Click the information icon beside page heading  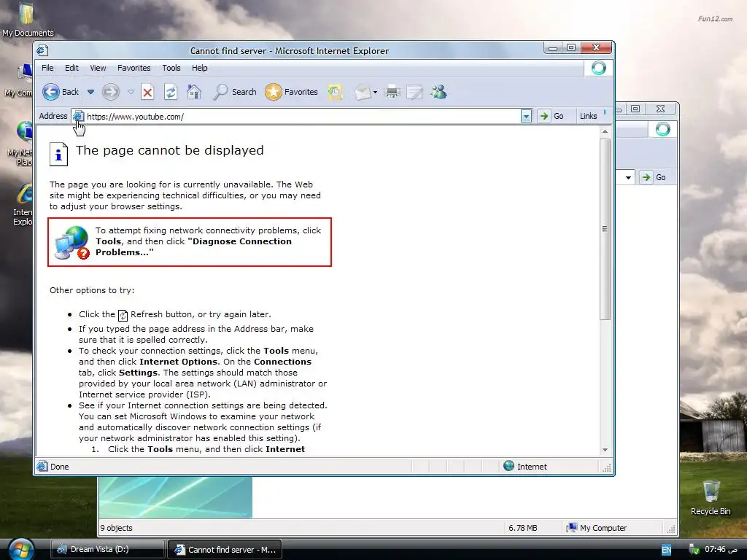click(x=58, y=154)
